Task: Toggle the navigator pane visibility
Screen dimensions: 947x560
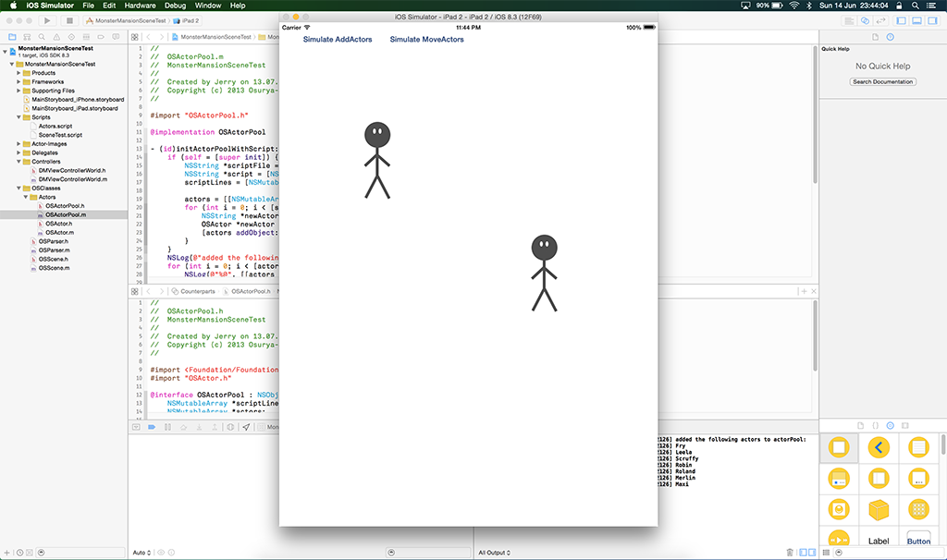Action: pyautogui.click(x=901, y=20)
